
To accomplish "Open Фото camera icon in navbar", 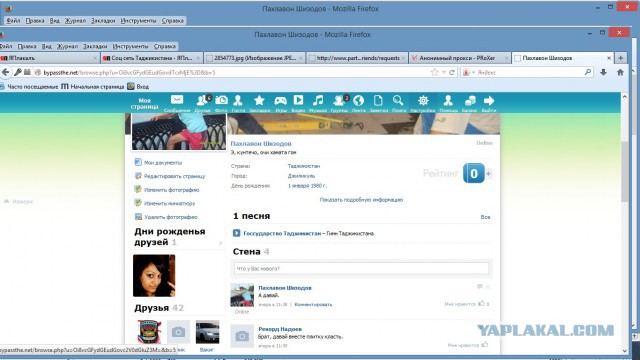I will (221, 100).
